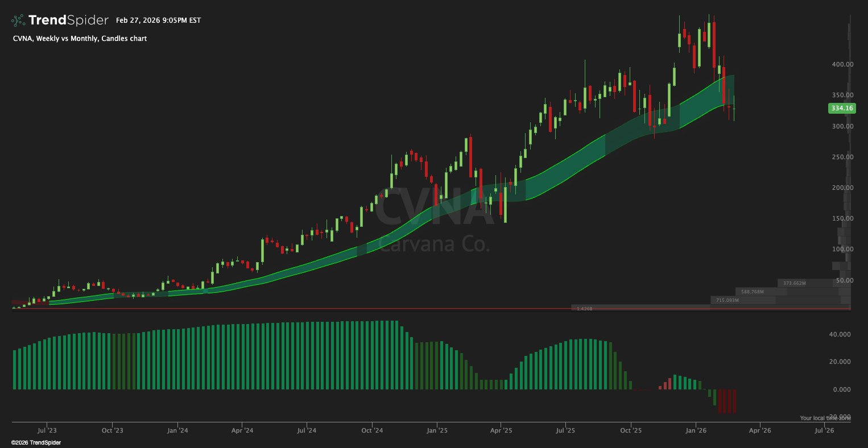The width and height of the screenshot is (868, 448).
Task: Click the 200.00 price axis label
Action: [x=842, y=188]
